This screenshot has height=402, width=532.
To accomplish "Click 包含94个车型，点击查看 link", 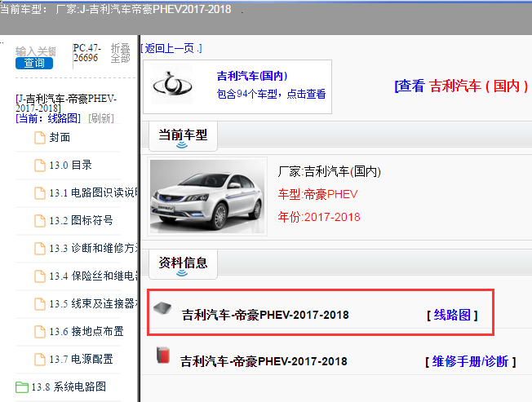I will coord(271,94).
